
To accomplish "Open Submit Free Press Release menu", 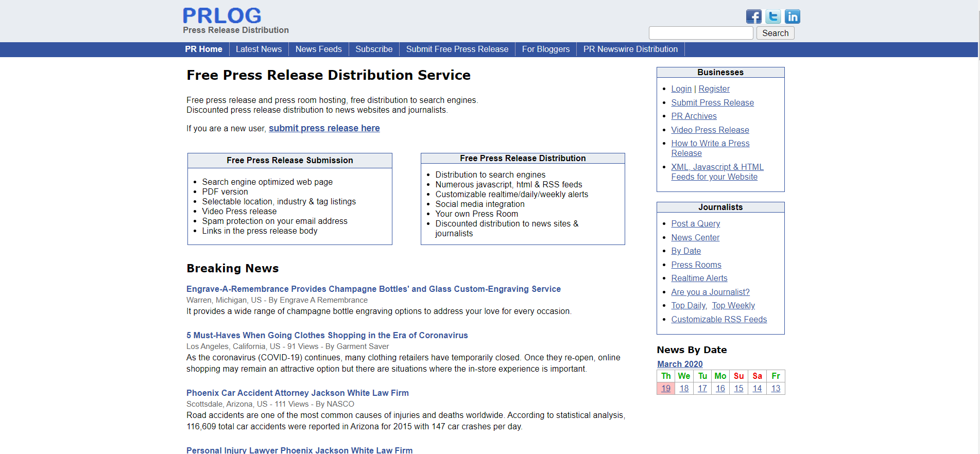I will click(457, 49).
